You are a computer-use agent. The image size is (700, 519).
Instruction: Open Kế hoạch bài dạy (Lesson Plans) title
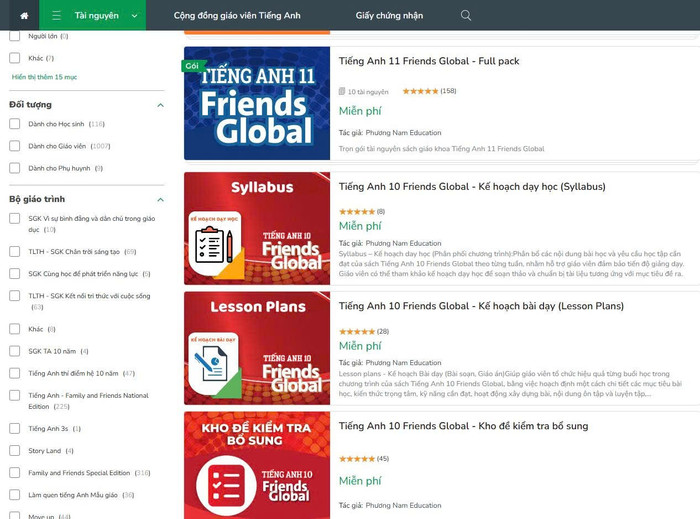click(481, 306)
